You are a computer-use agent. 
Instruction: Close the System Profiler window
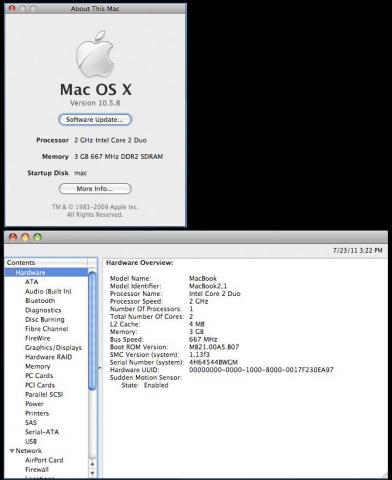13,237
